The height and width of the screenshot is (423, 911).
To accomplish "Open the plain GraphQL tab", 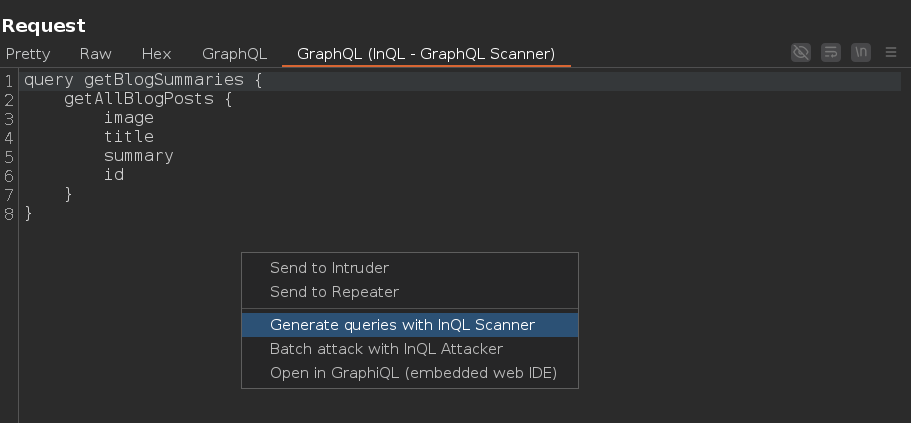I will click(234, 53).
